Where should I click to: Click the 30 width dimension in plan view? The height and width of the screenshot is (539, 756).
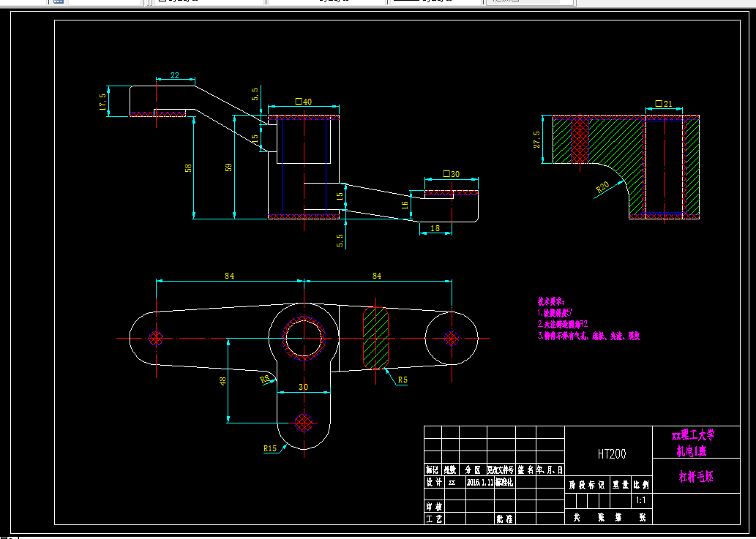tap(303, 387)
